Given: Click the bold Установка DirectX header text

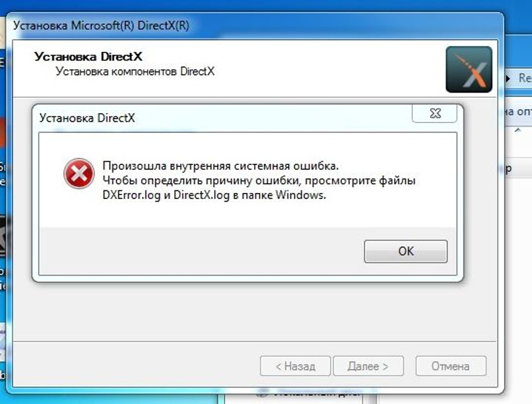Looking at the screenshot, I should coord(88,57).
